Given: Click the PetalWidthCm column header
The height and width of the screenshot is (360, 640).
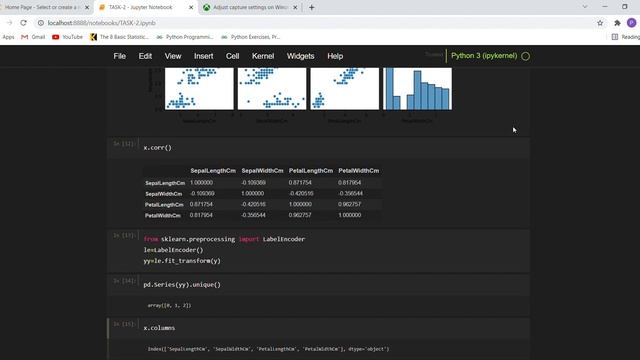Looking at the screenshot, I should pos(359,171).
